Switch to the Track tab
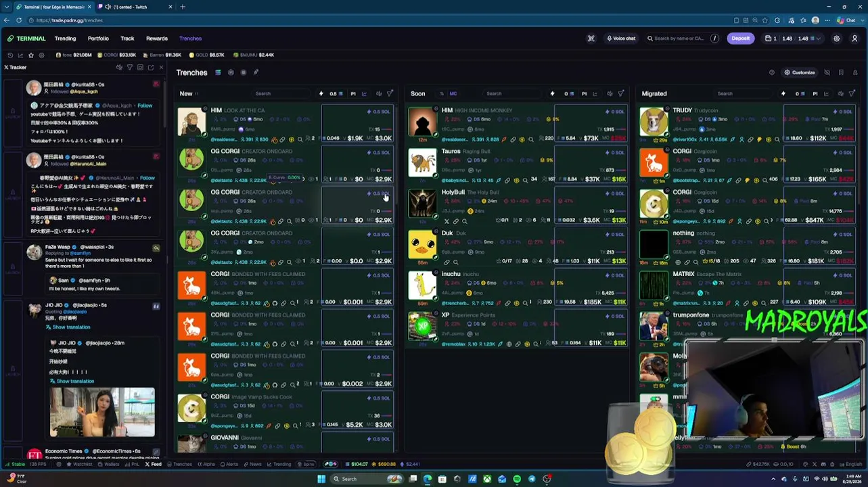This screenshot has width=868, height=487. click(127, 39)
